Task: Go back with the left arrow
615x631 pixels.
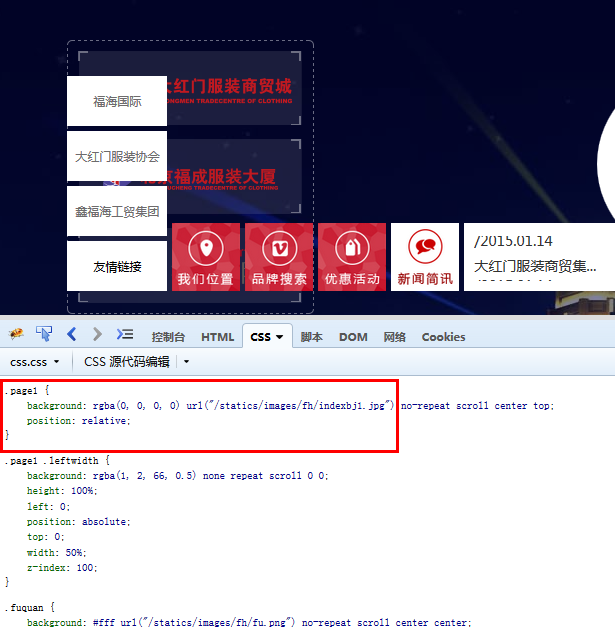Action: coord(72,334)
